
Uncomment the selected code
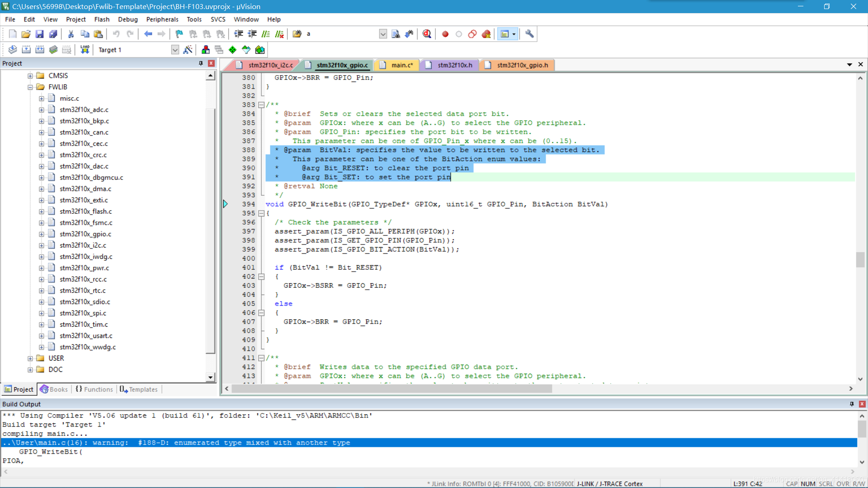click(279, 34)
